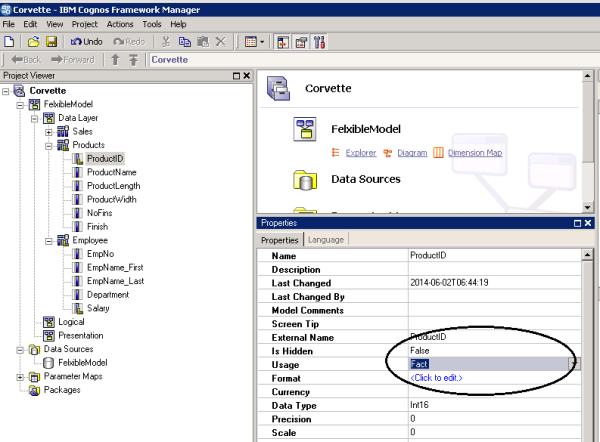Toggle the Properties pane toolbar icon
The image size is (600, 442).
(301, 42)
